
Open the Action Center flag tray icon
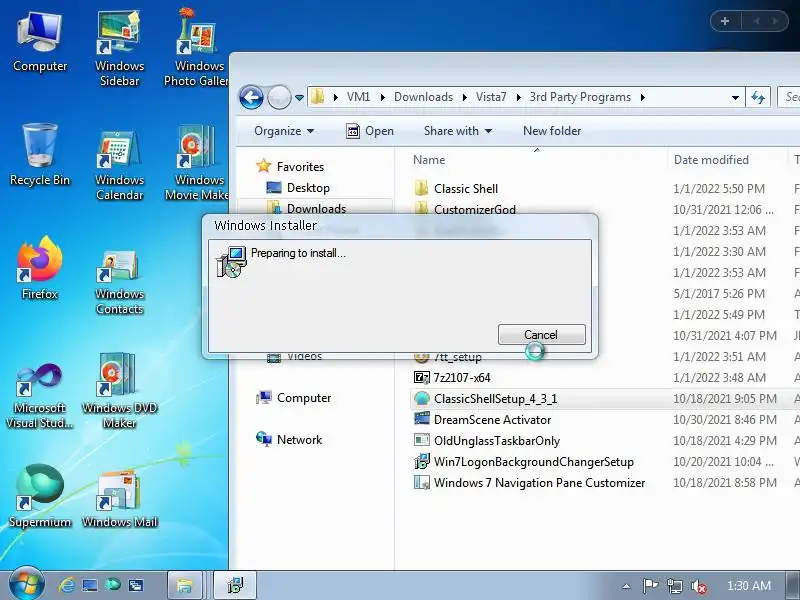point(651,586)
